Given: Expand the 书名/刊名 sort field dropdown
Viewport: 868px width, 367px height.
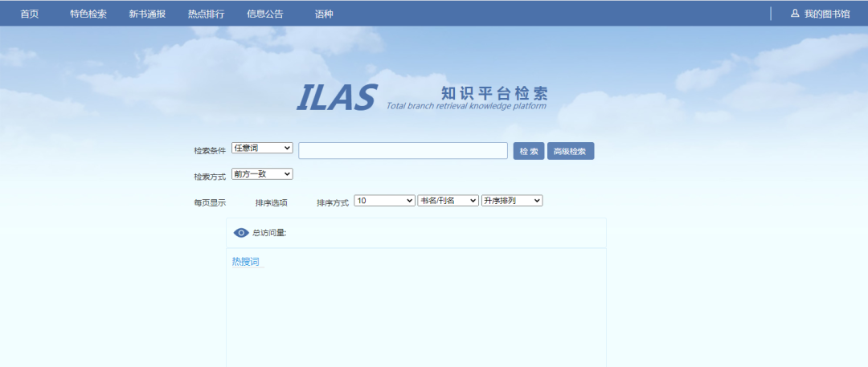Looking at the screenshot, I should pos(448,201).
